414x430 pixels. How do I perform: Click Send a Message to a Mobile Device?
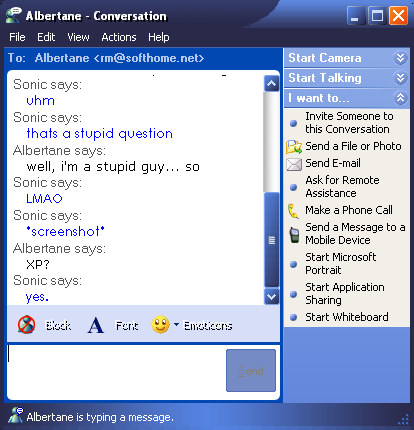[x=355, y=234]
